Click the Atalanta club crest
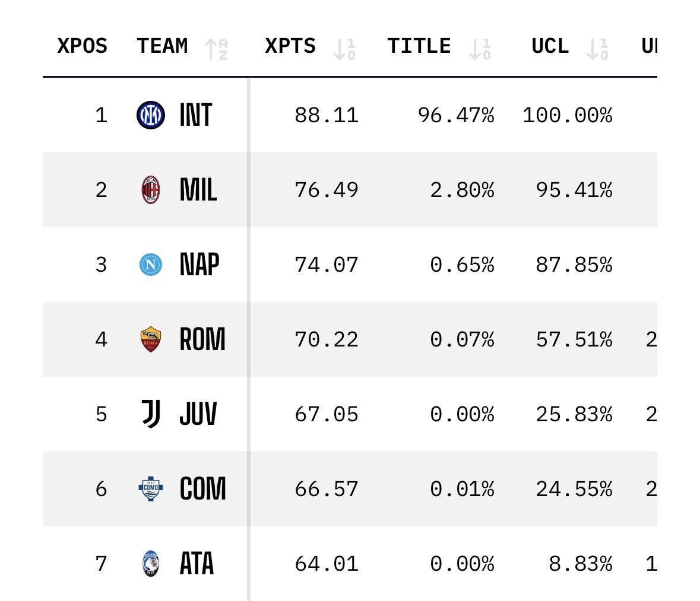This screenshot has height=601, width=700. [151, 564]
